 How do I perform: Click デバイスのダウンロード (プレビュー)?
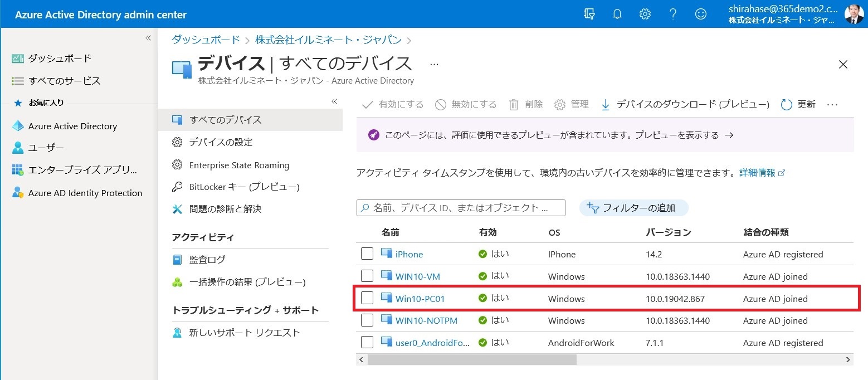pos(685,104)
